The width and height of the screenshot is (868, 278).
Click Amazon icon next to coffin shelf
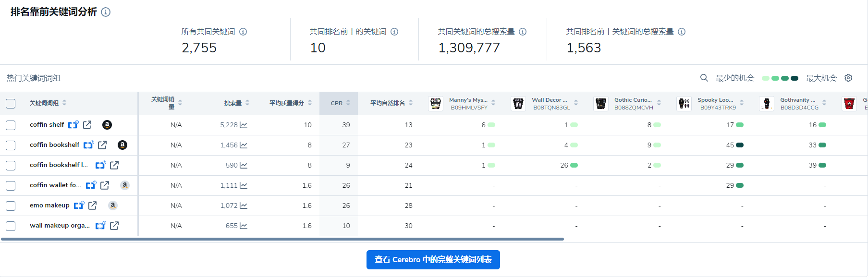pyautogui.click(x=107, y=125)
